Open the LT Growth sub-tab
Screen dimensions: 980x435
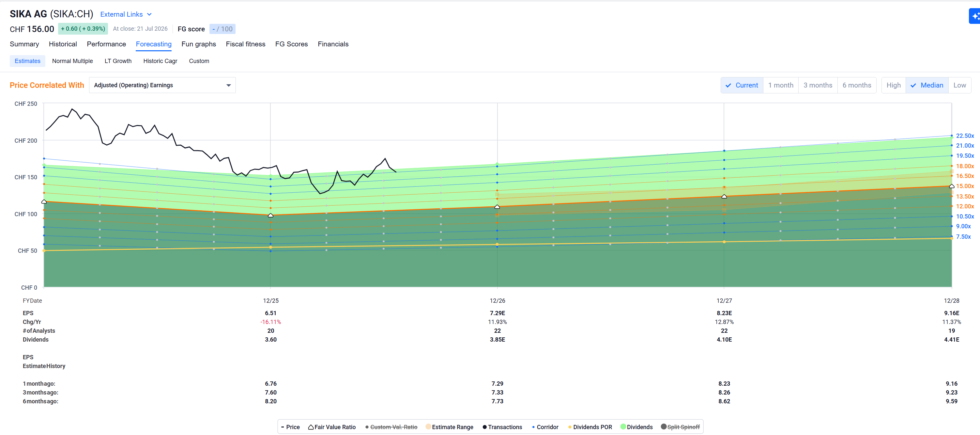point(118,61)
